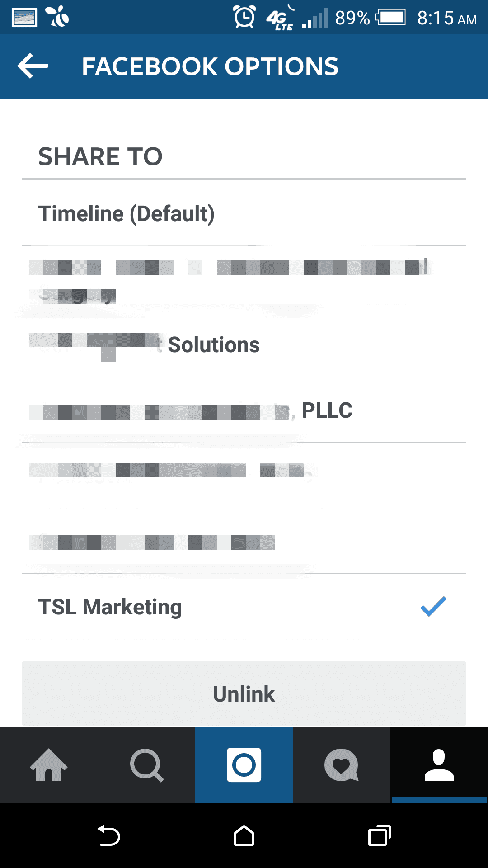The image size is (488, 868).
Task: Tap the Unlink button
Action: click(244, 694)
